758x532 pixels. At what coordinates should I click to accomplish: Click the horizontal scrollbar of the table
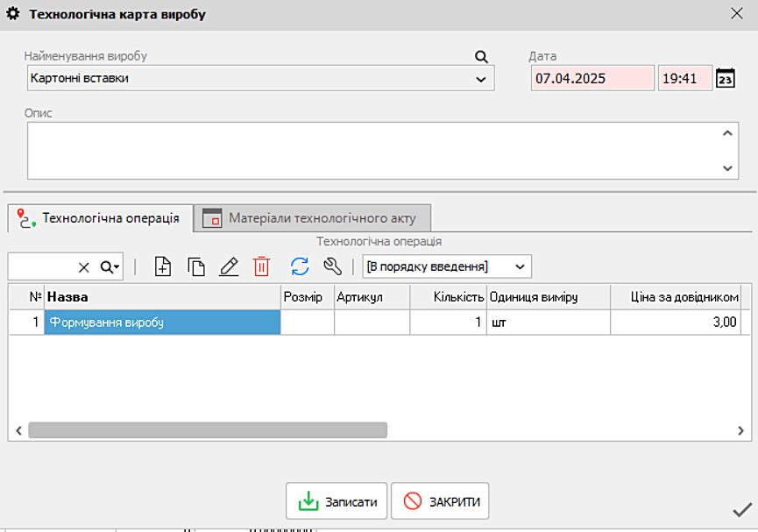coord(208,430)
